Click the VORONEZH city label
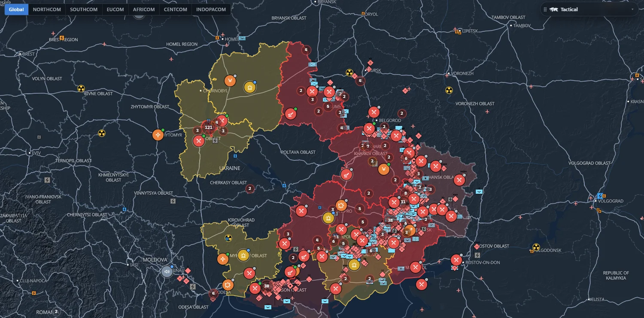Screen dimensions: 644x318 pos(462,73)
